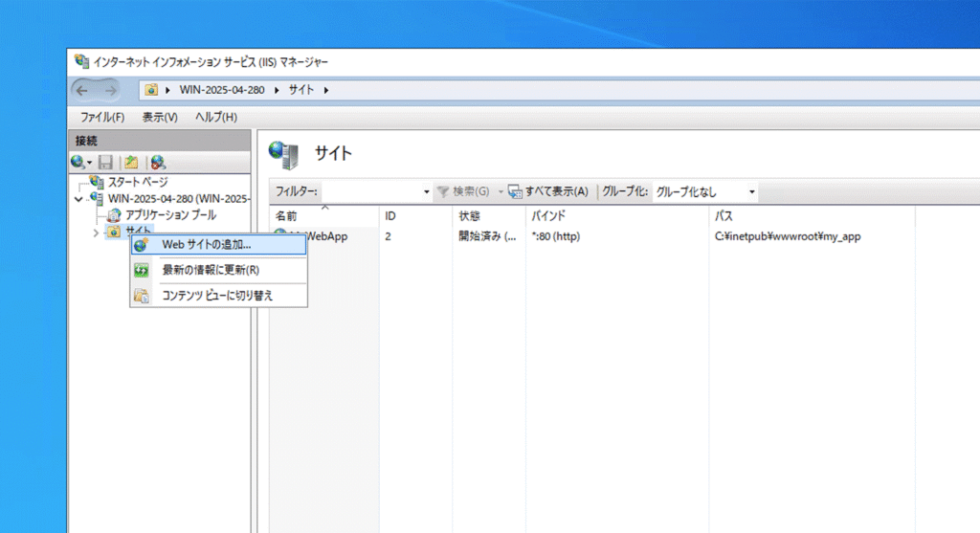
Task: Click the サイト folder icon in the tree
Action: point(113,232)
